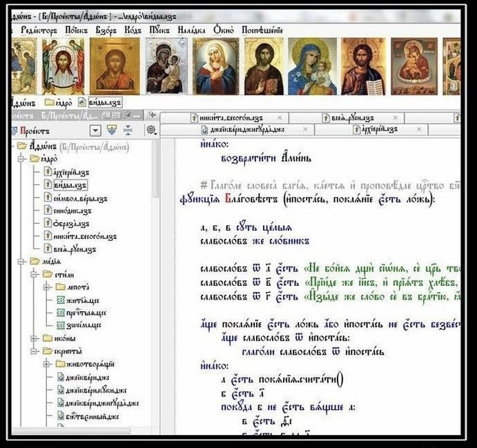
Task: Click the Christ with open book toolbar icon
Action: pos(364,66)
